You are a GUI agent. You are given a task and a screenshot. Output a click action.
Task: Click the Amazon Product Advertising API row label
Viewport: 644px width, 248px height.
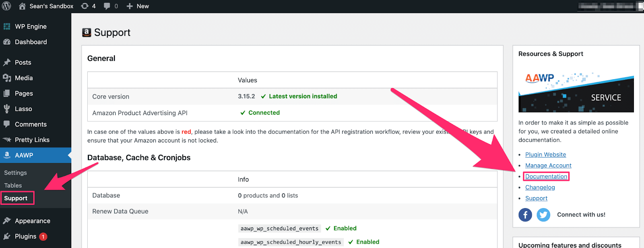pos(140,113)
